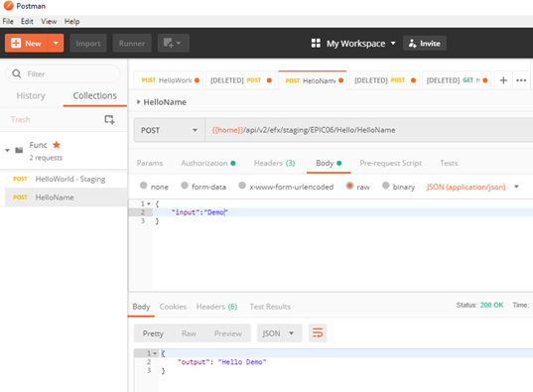Click the sidebar Filter search field
The width and height of the screenshot is (533, 392).
click(63, 73)
